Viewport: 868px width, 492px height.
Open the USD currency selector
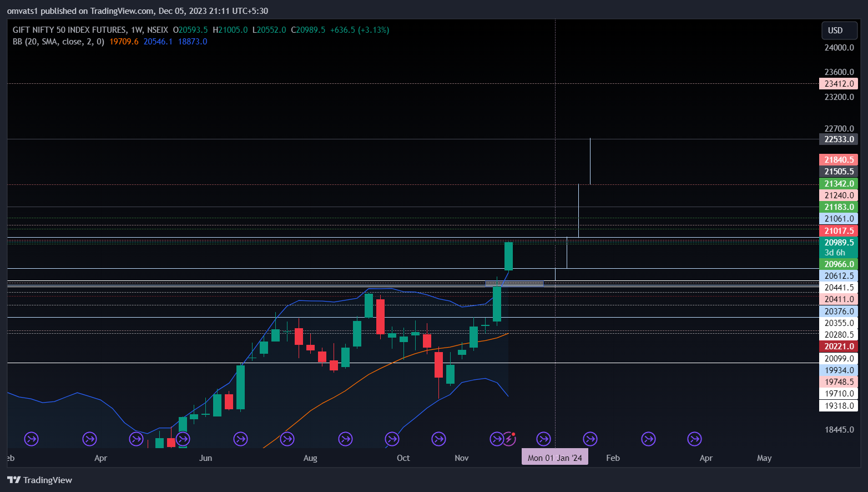pos(839,31)
